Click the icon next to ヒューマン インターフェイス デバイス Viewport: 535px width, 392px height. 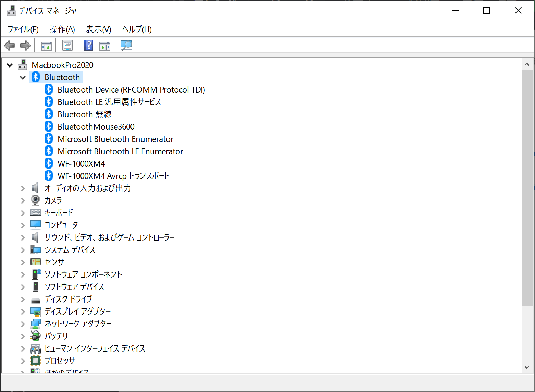coord(36,348)
